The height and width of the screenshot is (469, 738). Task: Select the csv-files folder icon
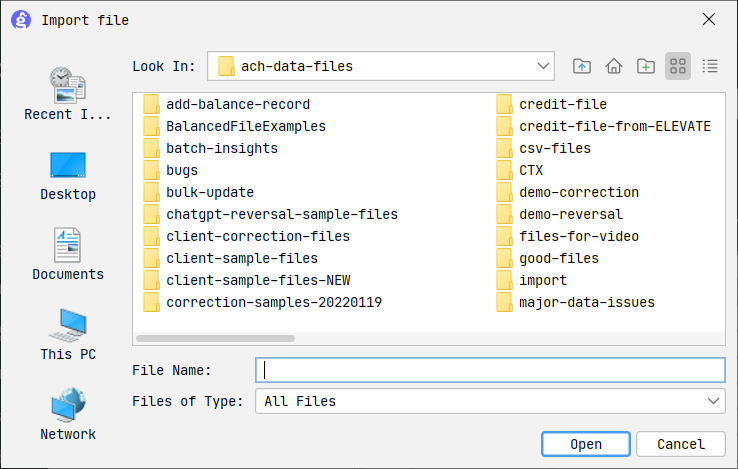click(504, 148)
